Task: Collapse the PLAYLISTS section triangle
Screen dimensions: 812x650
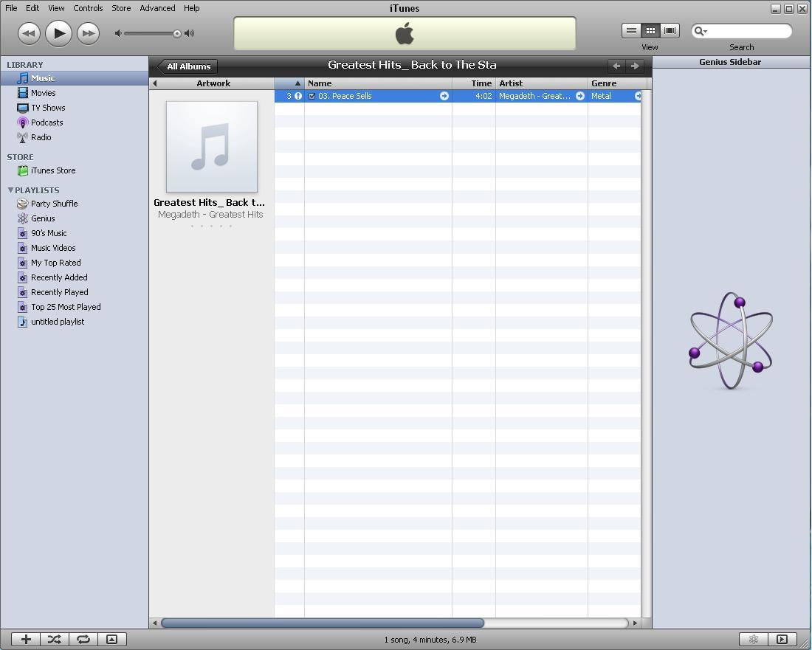Action: coord(10,190)
